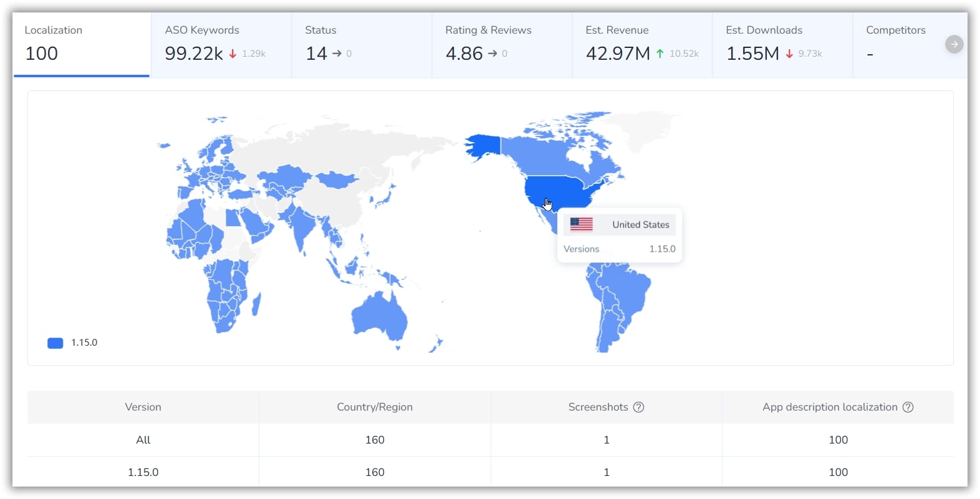Select the Rating & Reviews tab

click(502, 45)
